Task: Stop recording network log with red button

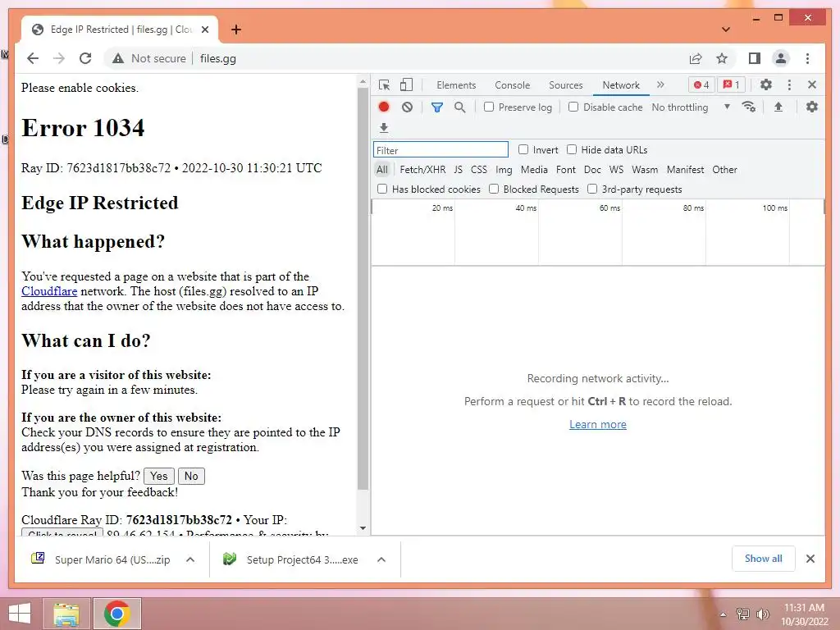Action: click(384, 107)
